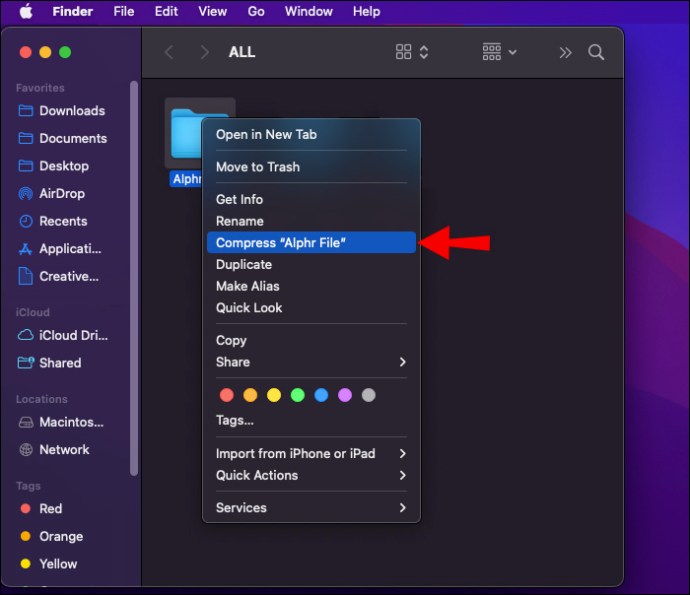The width and height of the screenshot is (690, 595).
Task: Open Documents in sidebar
Action: tap(62, 138)
